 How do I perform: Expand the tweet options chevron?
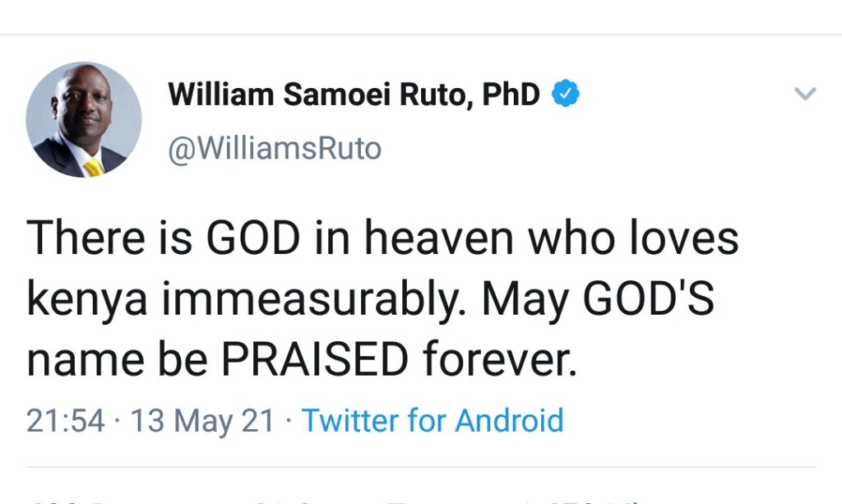(806, 95)
